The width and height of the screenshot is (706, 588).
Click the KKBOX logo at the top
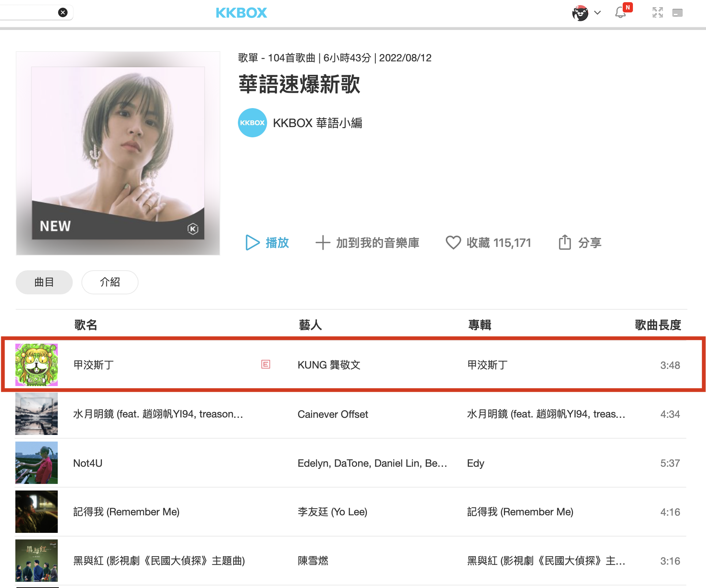coord(241,13)
